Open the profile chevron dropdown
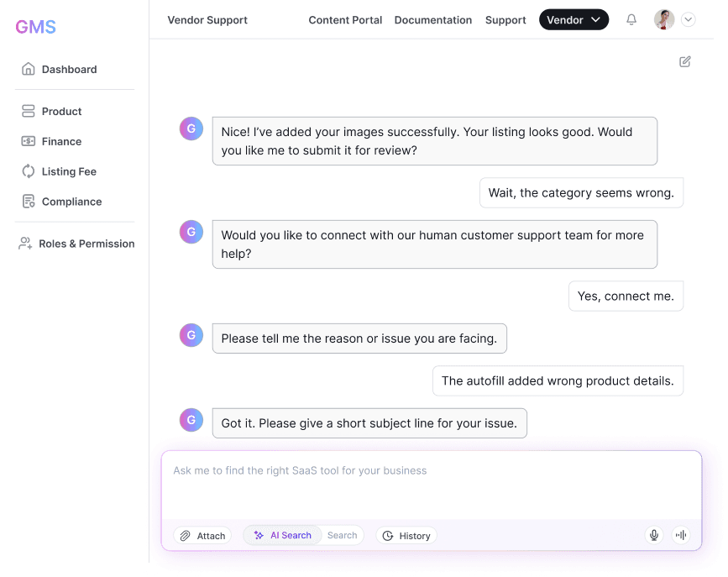This screenshot has height=577, width=728. tap(689, 19)
